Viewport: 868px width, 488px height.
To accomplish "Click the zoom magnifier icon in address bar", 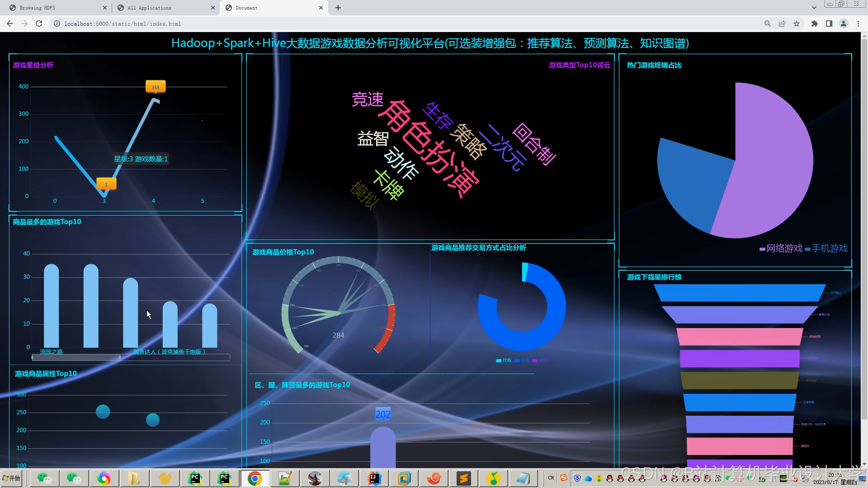I will click(x=767, y=23).
